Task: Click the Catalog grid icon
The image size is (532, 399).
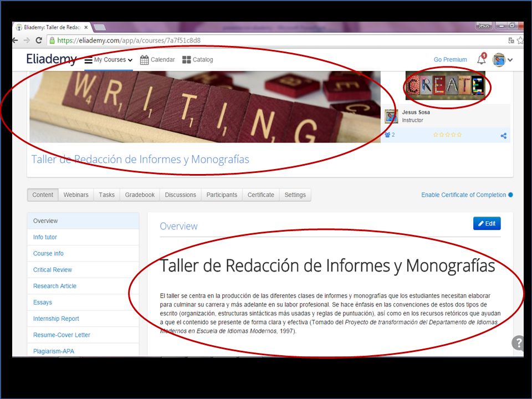Action: pyautogui.click(x=186, y=60)
